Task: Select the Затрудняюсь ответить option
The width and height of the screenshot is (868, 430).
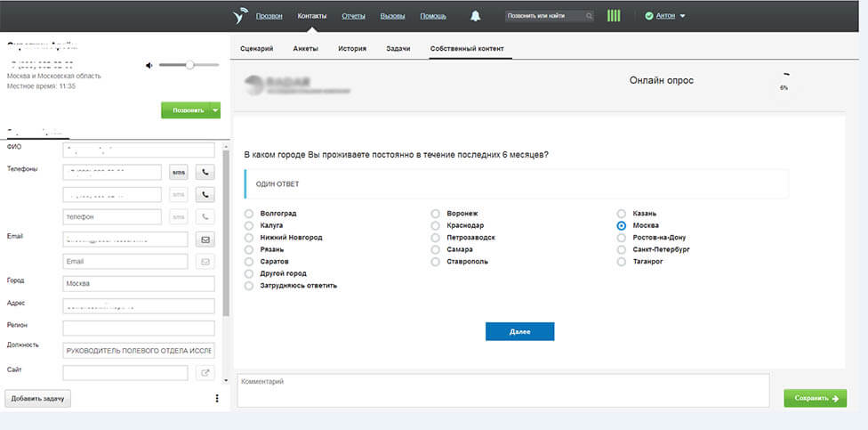Action: (x=249, y=286)
